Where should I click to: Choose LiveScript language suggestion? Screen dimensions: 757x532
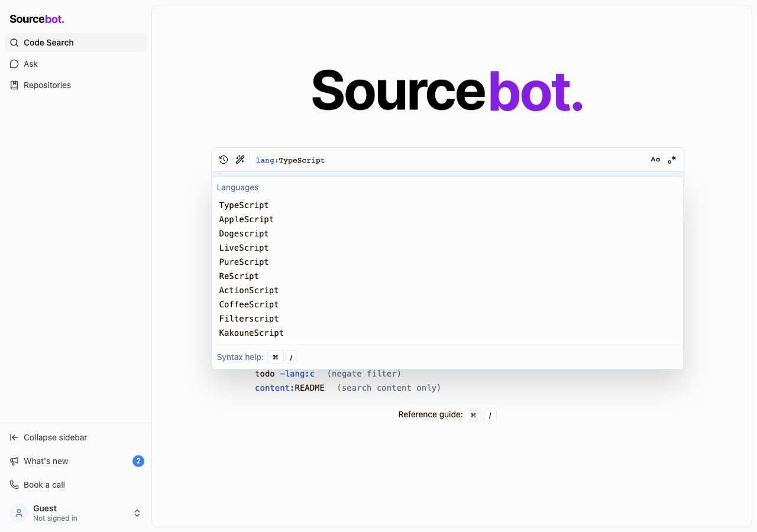pos(448,248)
